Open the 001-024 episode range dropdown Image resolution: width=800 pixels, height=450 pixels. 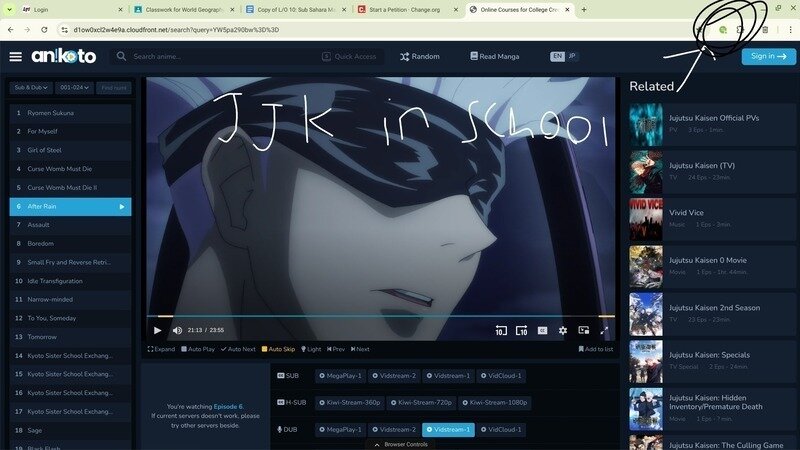(75, 88)
